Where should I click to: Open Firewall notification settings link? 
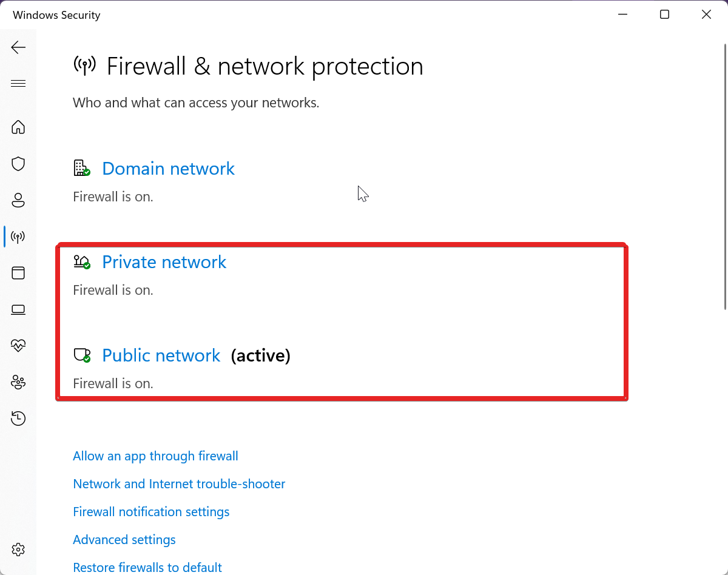coord(151,512)
